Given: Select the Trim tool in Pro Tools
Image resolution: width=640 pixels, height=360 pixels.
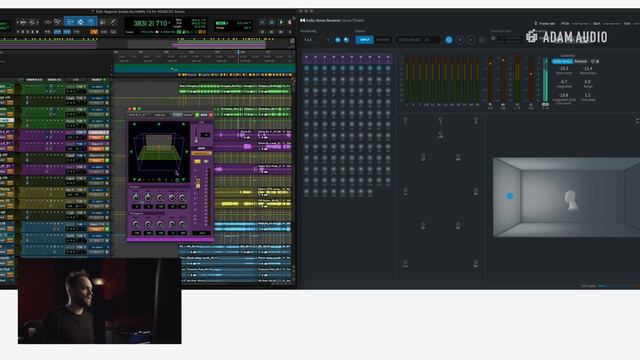Looking at the screenshot, I should coord(70,21).
